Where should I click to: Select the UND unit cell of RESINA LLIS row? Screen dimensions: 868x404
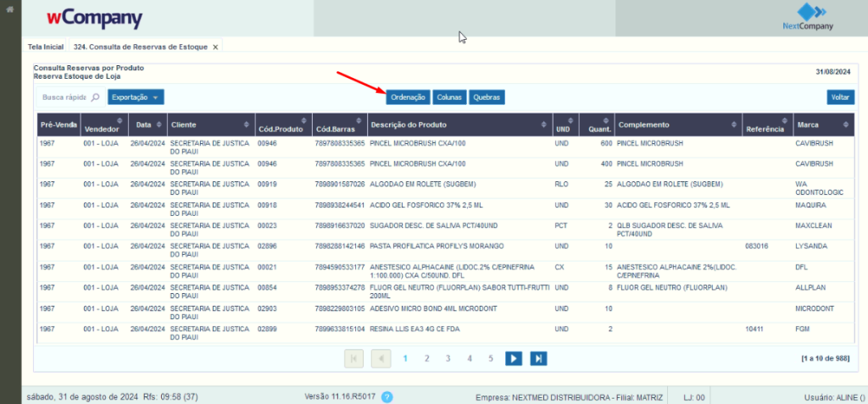tap(561, 329)
